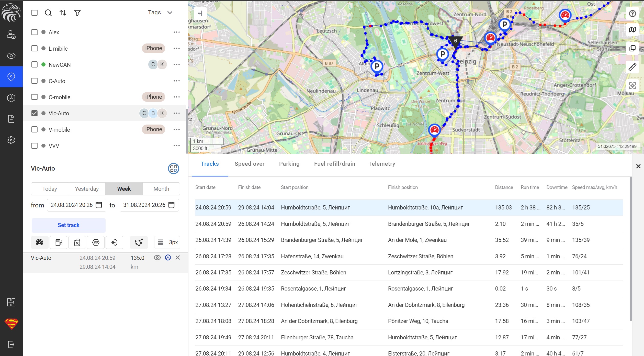644x356 pixels.
Task: Open the settings gear sidebar icon
Action: click(x=11, y=140)
